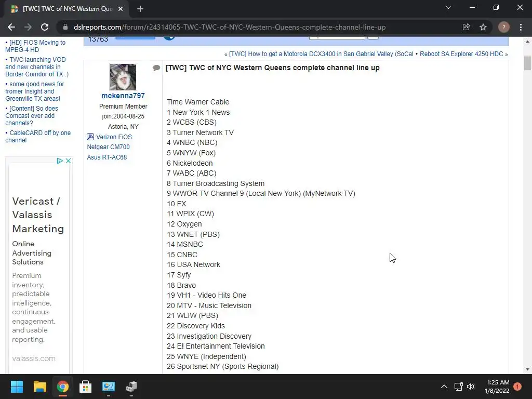Select the '17 Syfy' line
The image size is (532, 399).
click(179, 275)
